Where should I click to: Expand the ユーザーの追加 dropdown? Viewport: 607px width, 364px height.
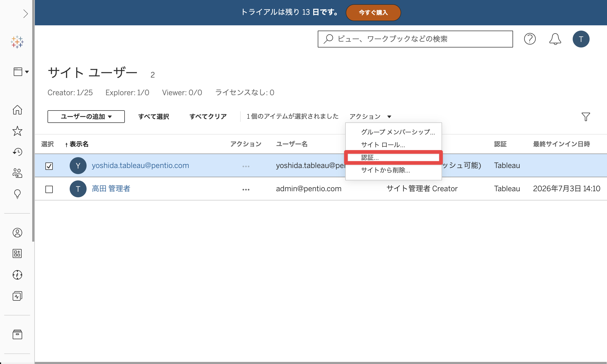86,117
